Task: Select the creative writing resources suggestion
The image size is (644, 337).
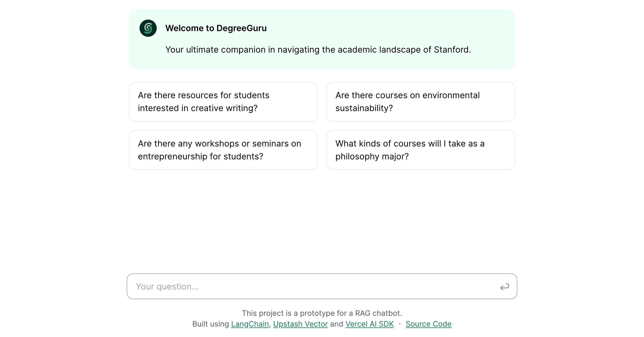Action: (x=223, y=101)
